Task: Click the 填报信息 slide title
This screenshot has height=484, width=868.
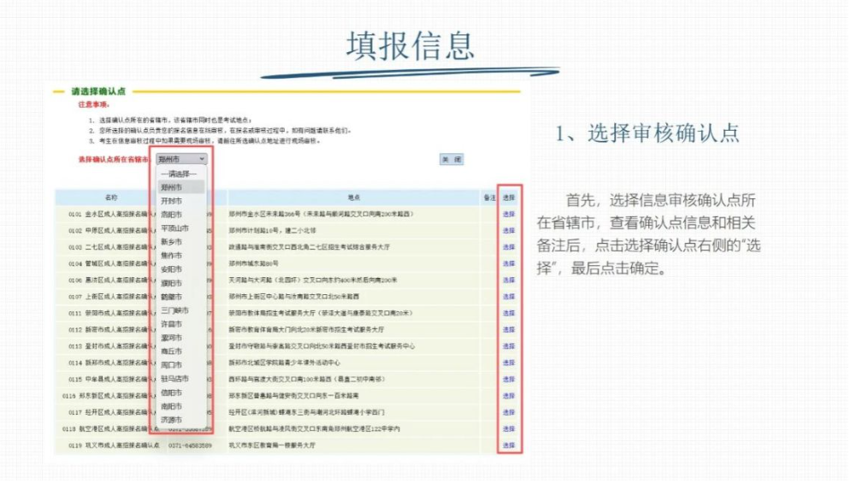Action: click(x=410, y=46)
